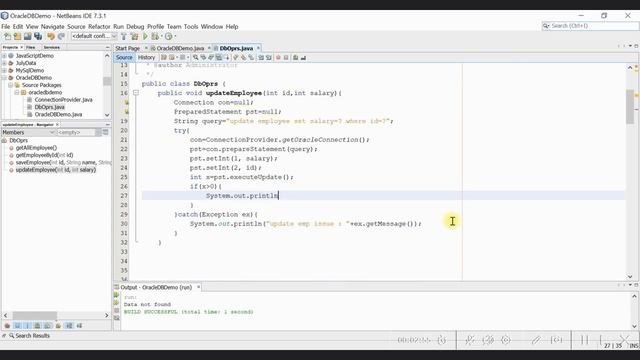Collapse the Source Packages node

point(11,85)
